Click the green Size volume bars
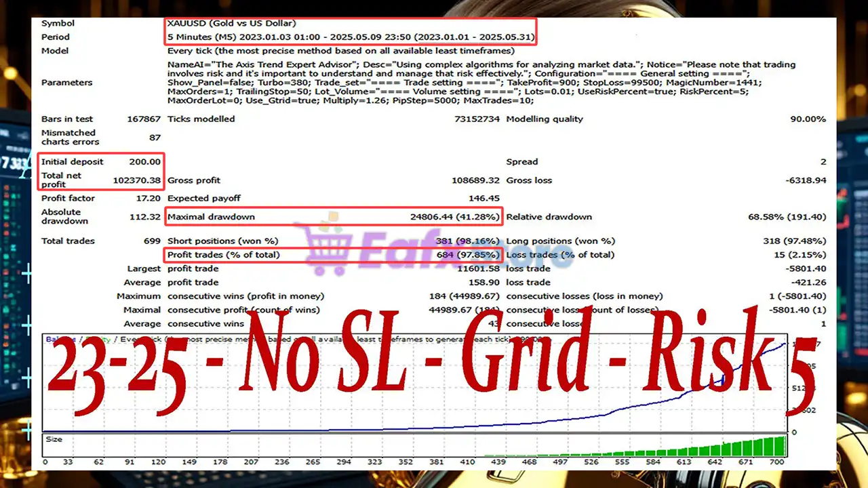868x488 pixels. point(746,448)
